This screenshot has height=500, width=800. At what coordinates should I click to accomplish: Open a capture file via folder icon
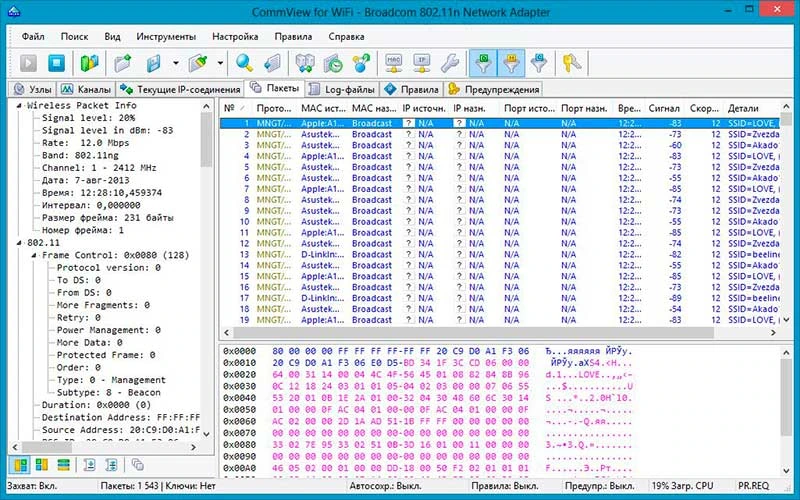coord(123,63)
